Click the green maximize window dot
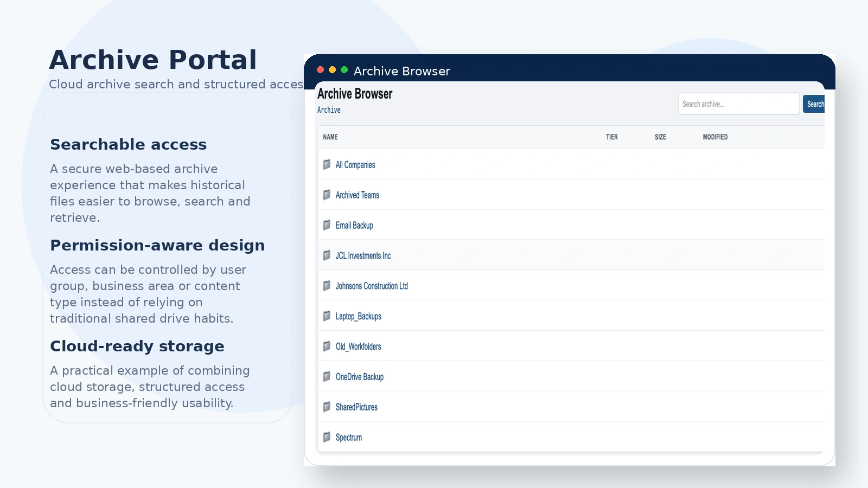The height and width of the screenshot is (488, 868). [344, 70]
